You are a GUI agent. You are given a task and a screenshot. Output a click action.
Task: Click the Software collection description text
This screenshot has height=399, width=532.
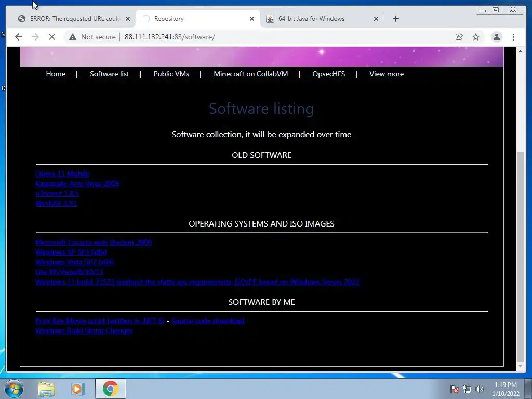[261, 135]
